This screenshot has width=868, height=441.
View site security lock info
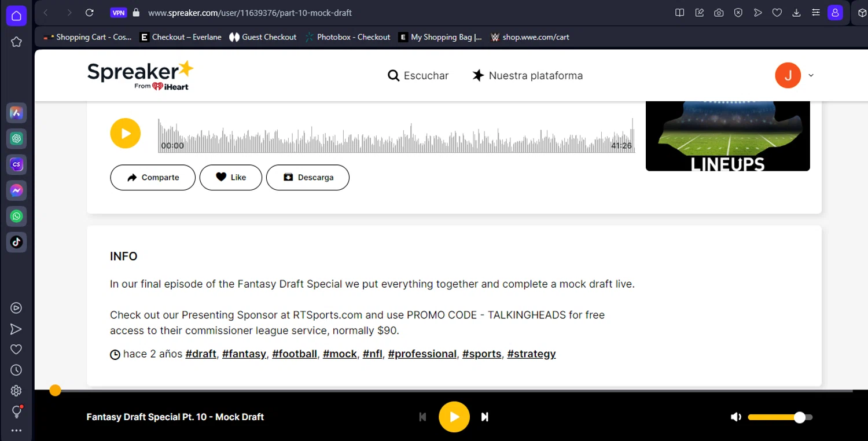coord(137,13)
